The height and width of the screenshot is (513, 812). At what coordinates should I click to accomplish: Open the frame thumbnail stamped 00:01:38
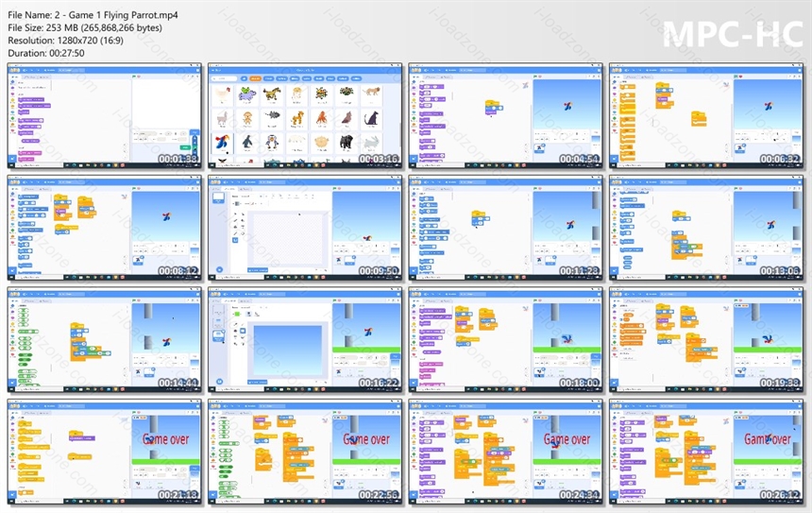click(x=105, y=116)
